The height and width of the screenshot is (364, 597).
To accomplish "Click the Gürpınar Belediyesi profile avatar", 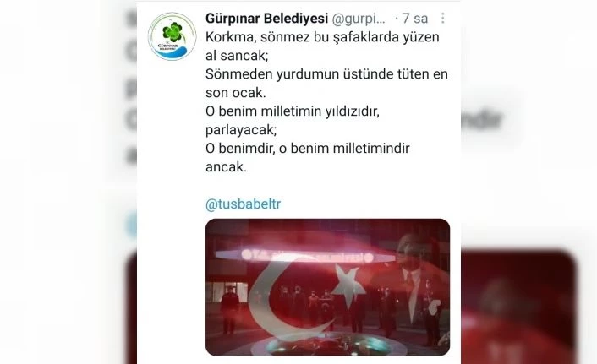I will pos(173,36).
